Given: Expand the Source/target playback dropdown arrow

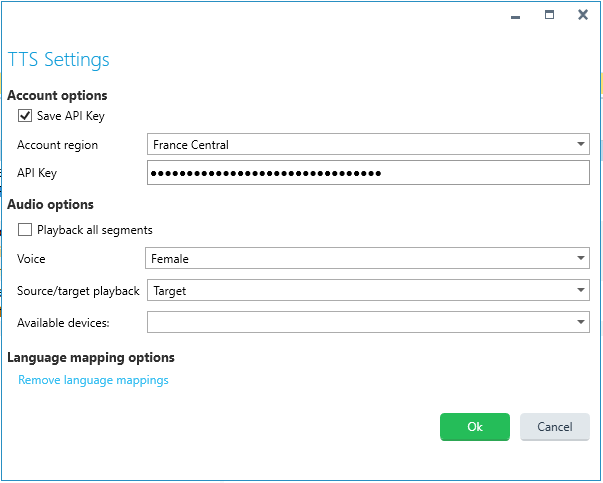Looking at the screenshot, I should coord(581,290).
